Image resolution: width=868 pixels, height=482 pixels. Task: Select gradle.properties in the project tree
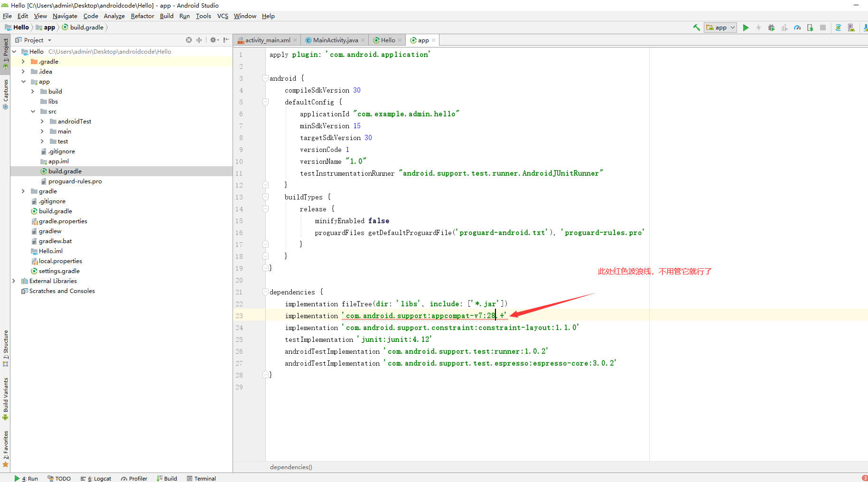click(63, 221)
